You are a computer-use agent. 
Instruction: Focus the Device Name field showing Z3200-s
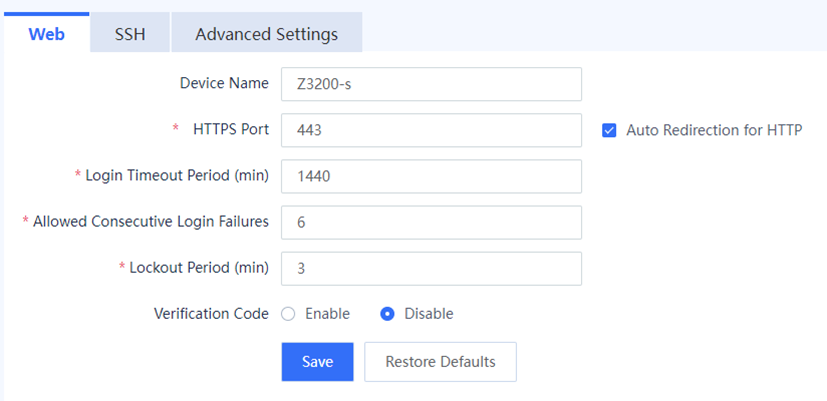pyautogui.click(x=431, y=84)
